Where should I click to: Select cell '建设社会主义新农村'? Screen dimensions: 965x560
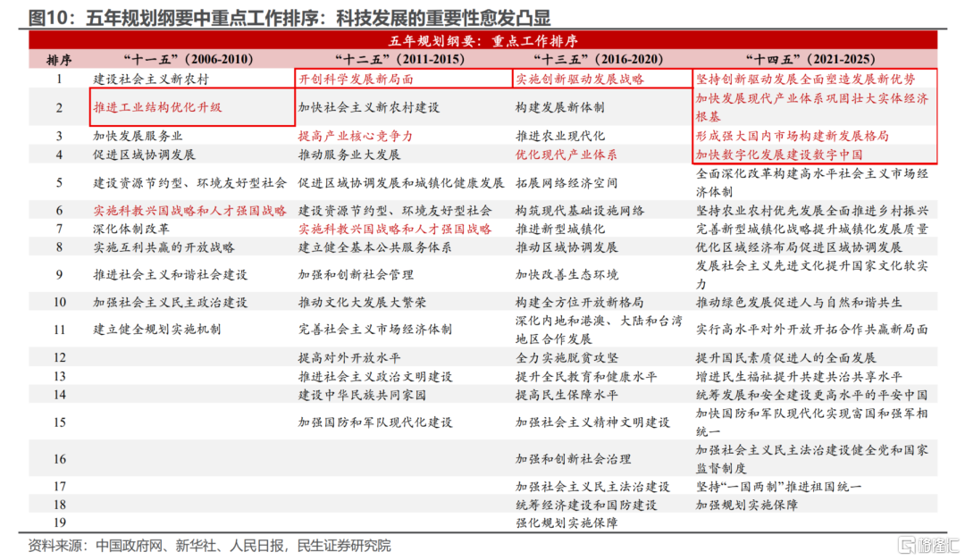click(151, 79)
